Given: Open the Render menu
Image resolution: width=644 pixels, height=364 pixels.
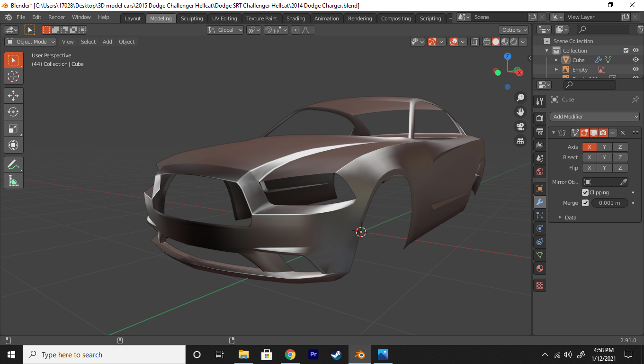Looking at the screenshot, I should click(57, 17).
